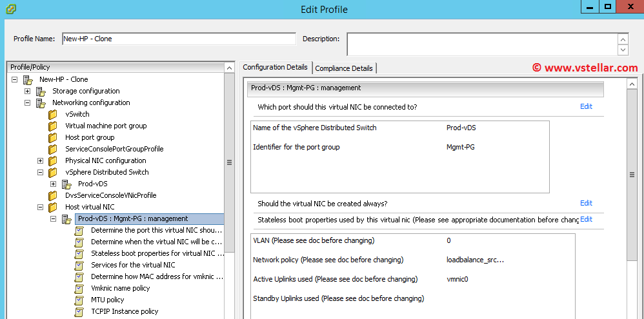Edit which port the virtual NIC connects to
This screenshot has width=644, height=319.
pyautogui.click(x=585, y=107)
